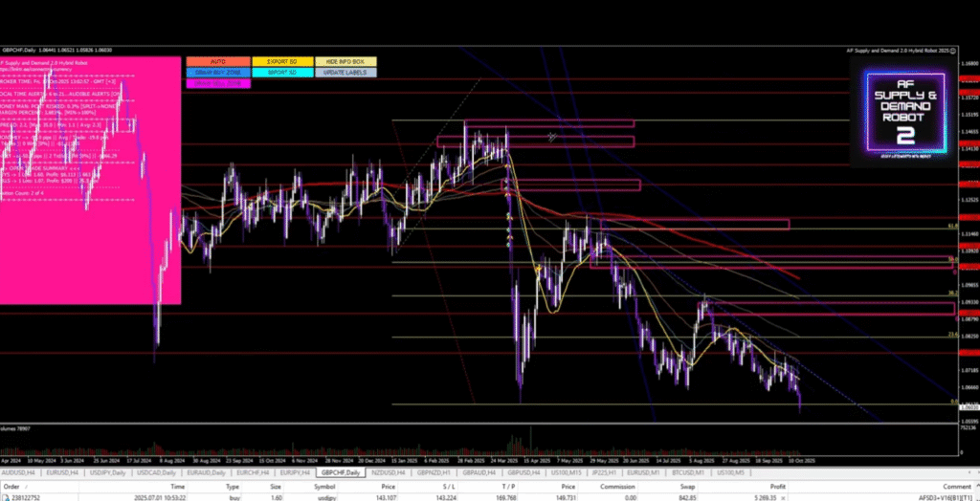
Task: Click the 842.85 swap value
Action: pos(685,498)
